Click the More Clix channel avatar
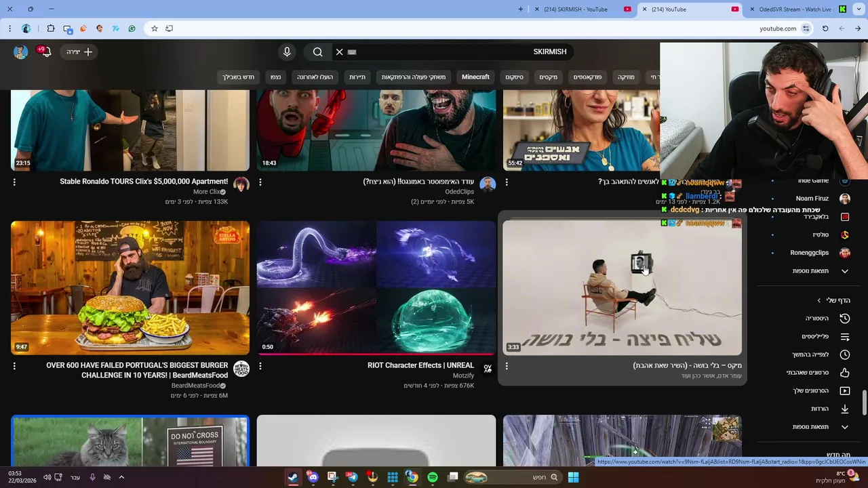The image size is (868, 488). coord(241,184)
